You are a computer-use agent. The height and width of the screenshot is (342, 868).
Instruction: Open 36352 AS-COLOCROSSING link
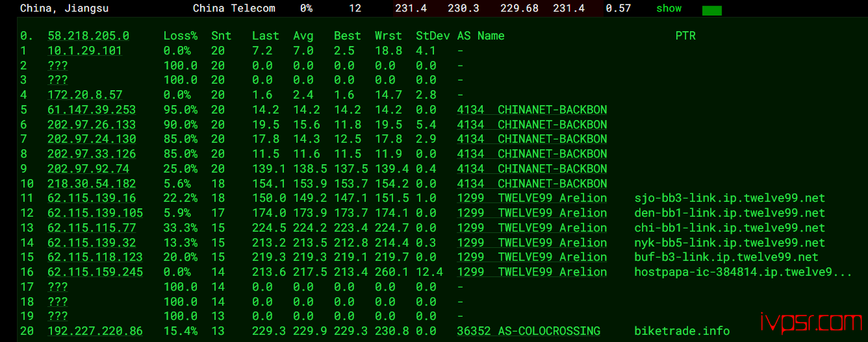coord(529,331)
